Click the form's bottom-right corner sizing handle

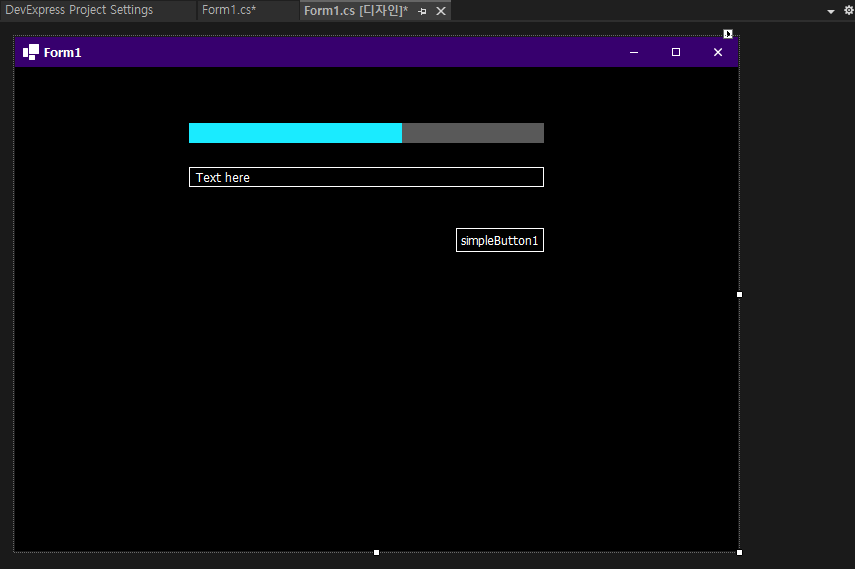click(739, 553)
